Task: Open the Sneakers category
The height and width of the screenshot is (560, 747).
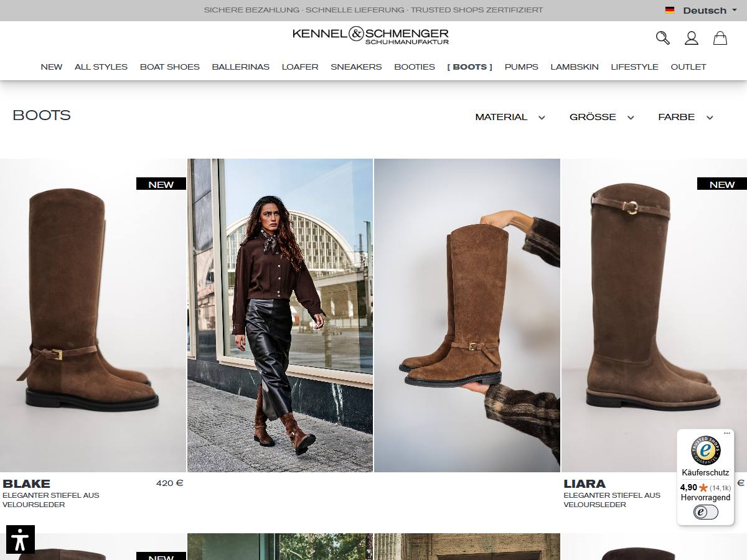Action: pyautogui.click(x=356, y=67)
